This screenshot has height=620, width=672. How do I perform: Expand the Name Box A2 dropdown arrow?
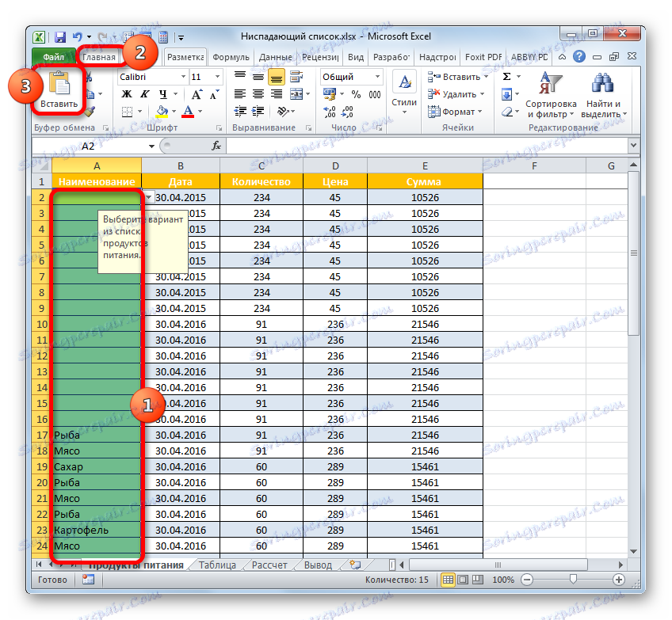point(151,146)
